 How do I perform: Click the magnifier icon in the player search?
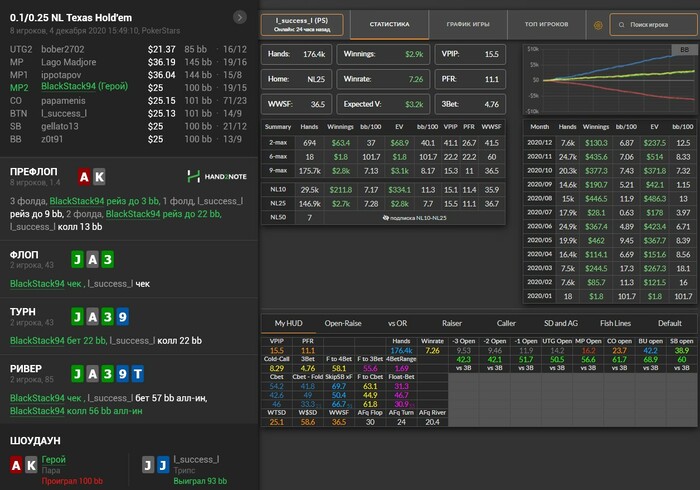click(621, 25)
